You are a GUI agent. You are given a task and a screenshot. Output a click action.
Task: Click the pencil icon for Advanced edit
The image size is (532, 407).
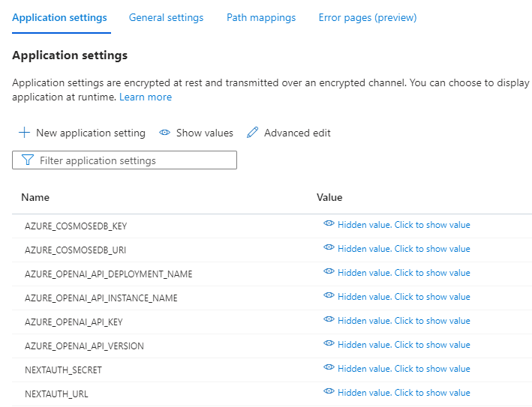(x=252, y=133)
